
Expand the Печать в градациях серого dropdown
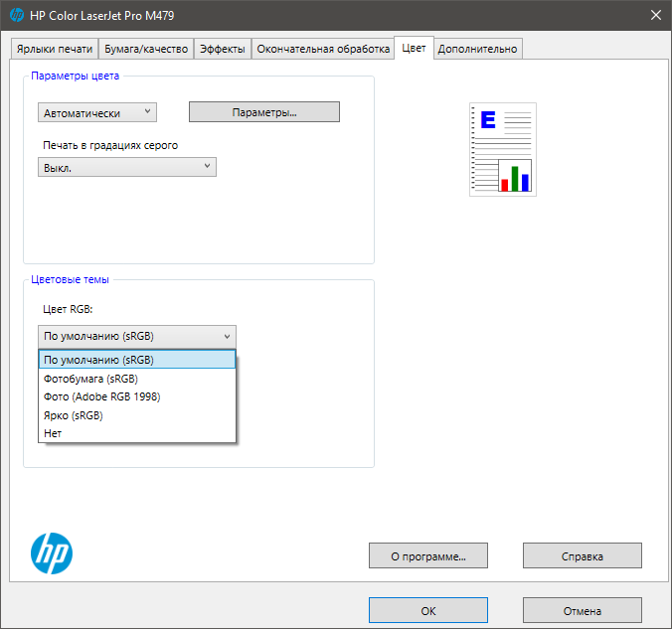coord(127,167)
